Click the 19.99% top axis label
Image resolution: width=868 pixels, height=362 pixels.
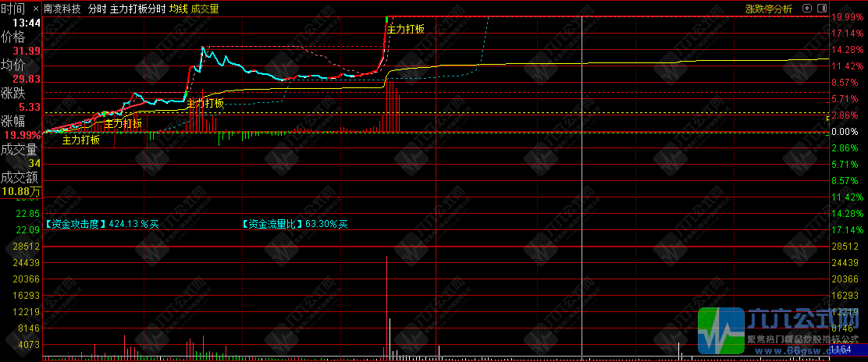tap(847, 17)
